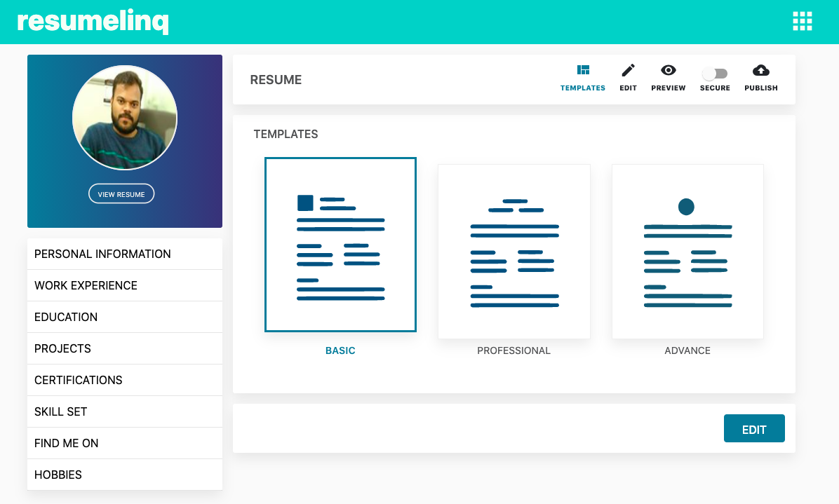The height and width of the screenshot is (504, 839).
Task: Select the Basic template
Action: pos(340,244)
